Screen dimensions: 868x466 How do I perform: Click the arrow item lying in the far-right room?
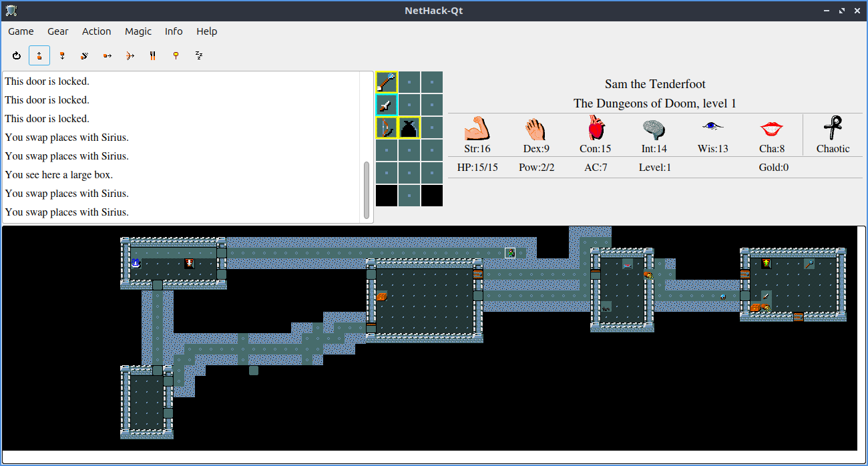[x=809, y=264]
